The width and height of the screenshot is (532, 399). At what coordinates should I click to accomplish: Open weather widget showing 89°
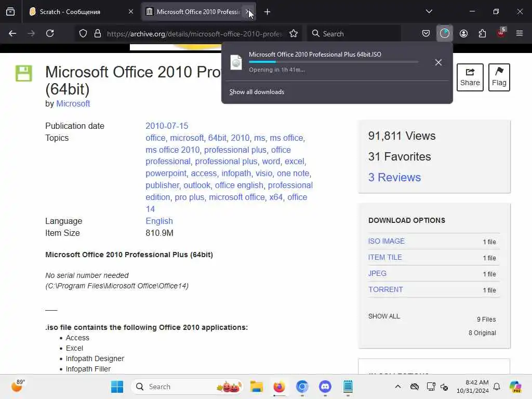pyautogui.click(x=18, y=386)
